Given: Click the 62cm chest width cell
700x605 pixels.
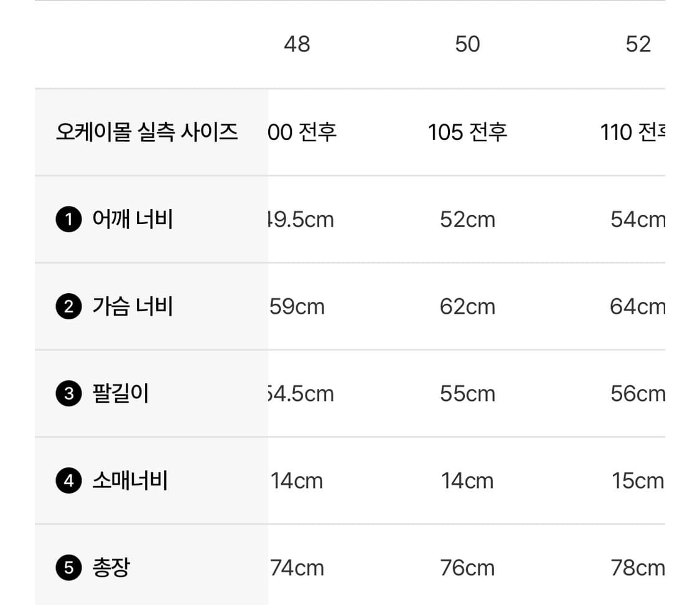Looking at the screenshot, I should [467, 307].
